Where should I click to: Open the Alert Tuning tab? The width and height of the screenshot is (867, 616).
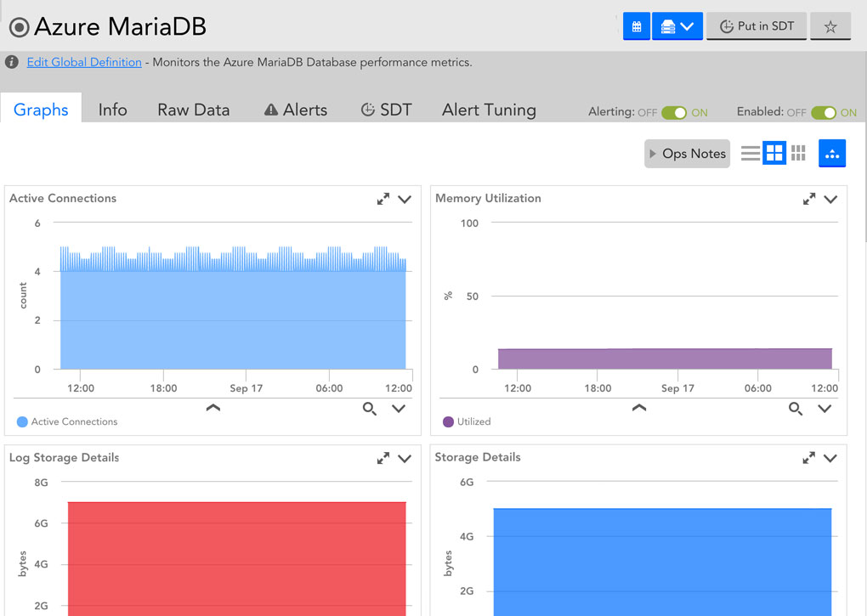(x=489, y=110)
